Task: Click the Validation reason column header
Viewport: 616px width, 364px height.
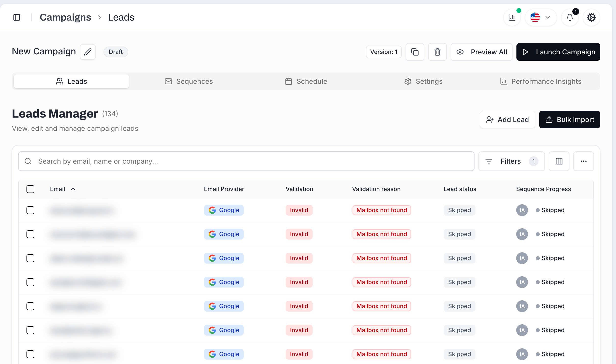Action: (x=376, y=189)
